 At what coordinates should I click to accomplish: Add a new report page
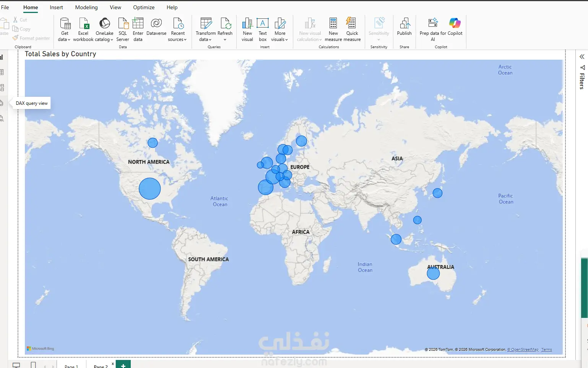(x=123, y=365)
